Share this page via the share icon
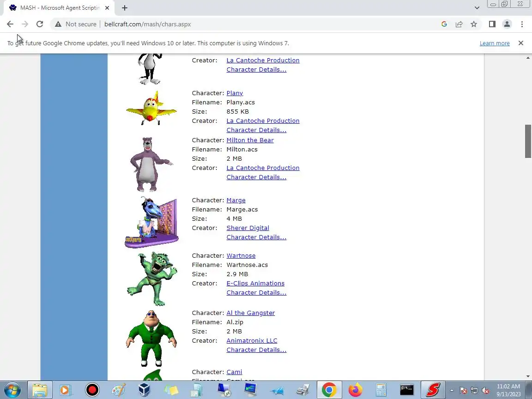 [x=459, y=24]
